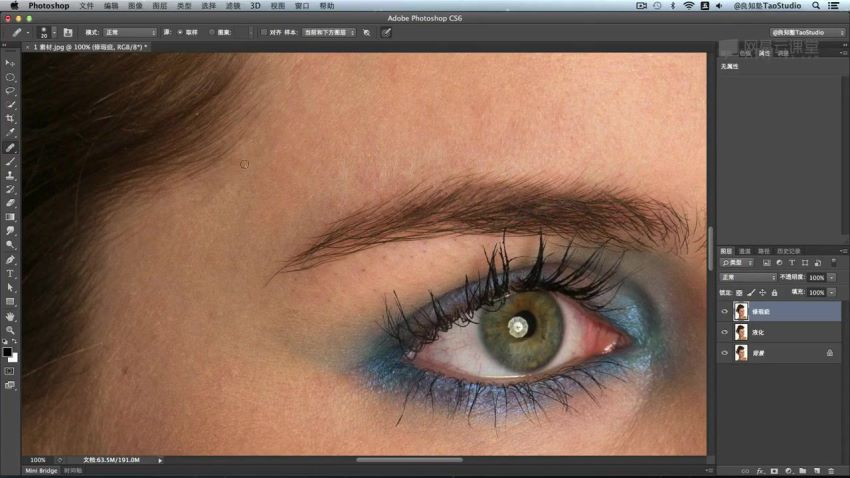The width and height of the screenshot is (850, 478).
Task: Select the Hand tool
Action: tap(10, 316)
